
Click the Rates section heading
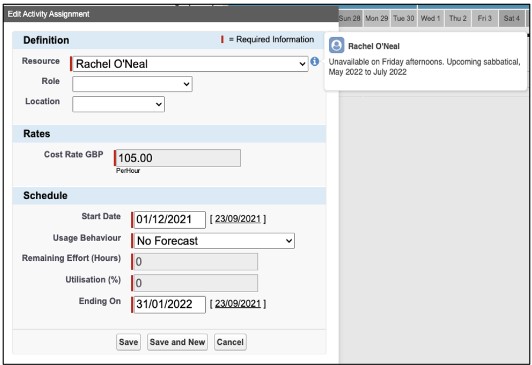click(37, 134)
